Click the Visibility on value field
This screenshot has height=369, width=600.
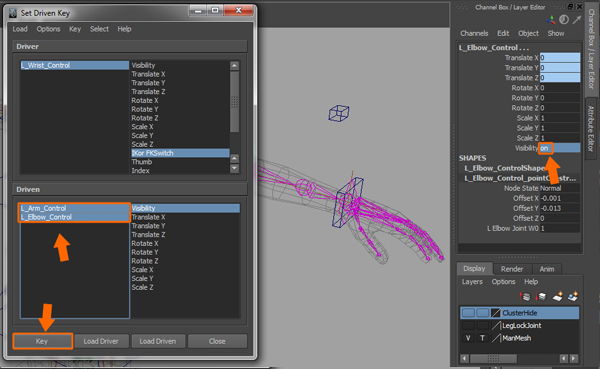[560, 148]
